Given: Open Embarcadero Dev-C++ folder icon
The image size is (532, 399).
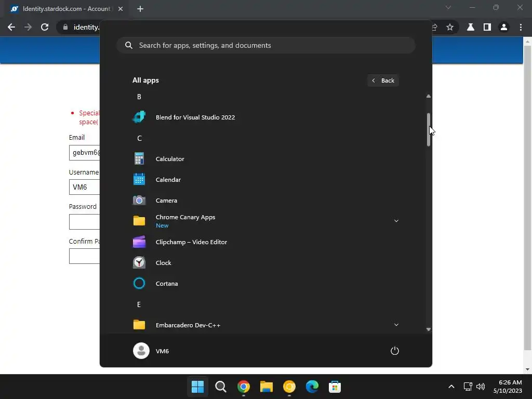Looking at the screenshot, I should (x=139, y=325).
